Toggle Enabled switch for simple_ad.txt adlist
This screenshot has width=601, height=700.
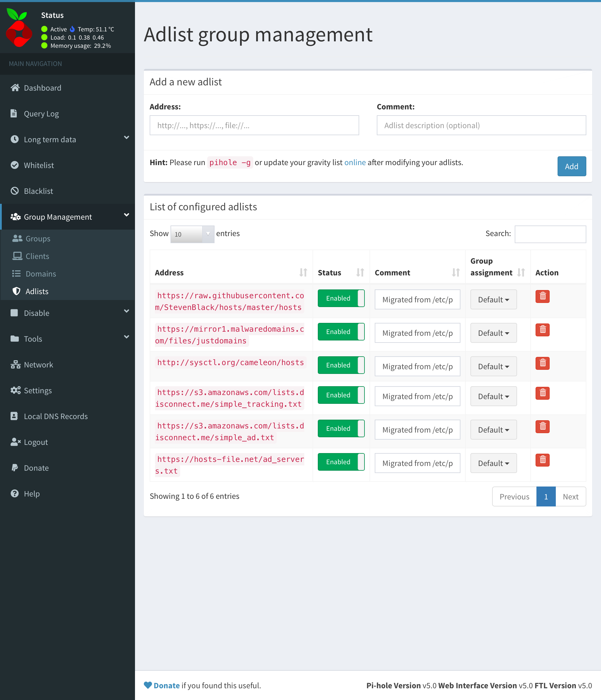341,428
